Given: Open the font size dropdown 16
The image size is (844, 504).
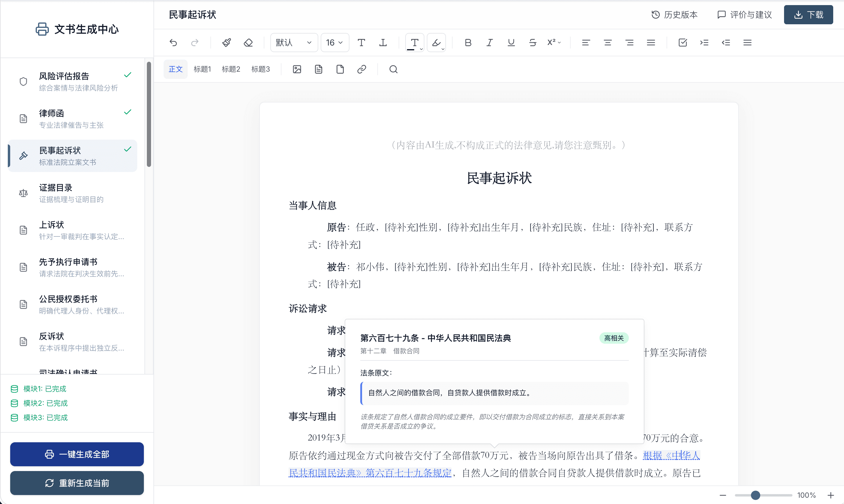Looking at the screenshot, I should click(x=334, y=43).
